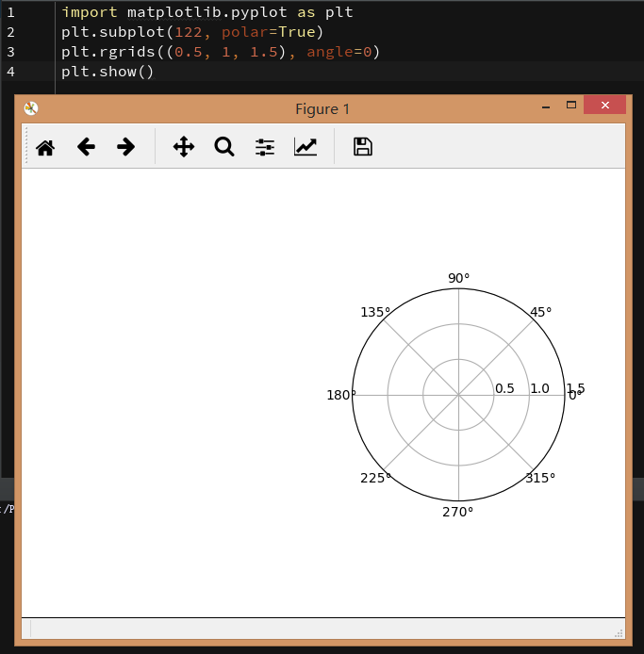Close the Figure 1 window
Viewport: 644px width, 654px height.
coord(604,106)
